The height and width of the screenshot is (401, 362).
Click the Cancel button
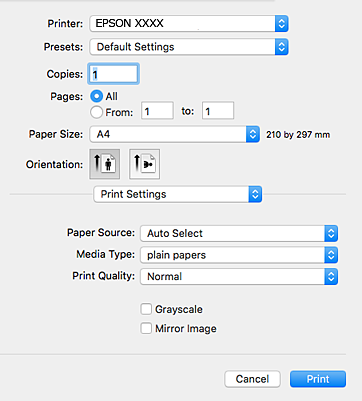pos(252,379)
